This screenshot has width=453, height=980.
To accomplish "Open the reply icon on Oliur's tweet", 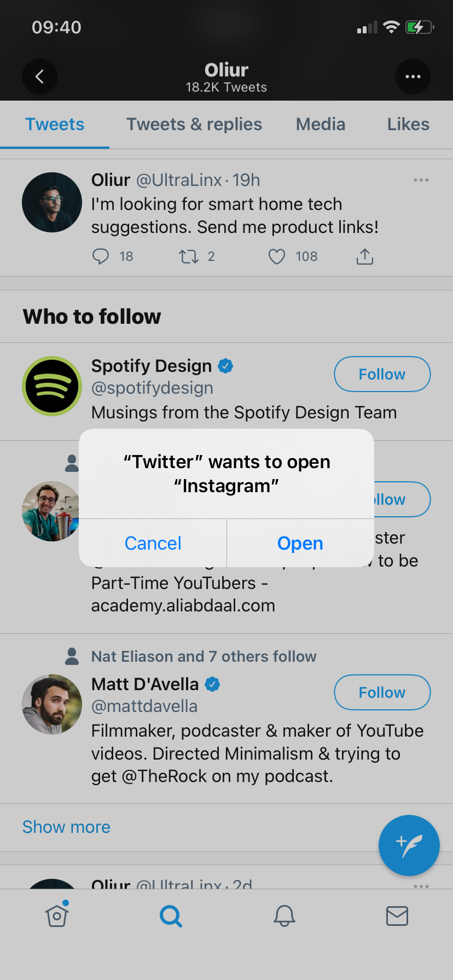I will click(x=101, y=256).
